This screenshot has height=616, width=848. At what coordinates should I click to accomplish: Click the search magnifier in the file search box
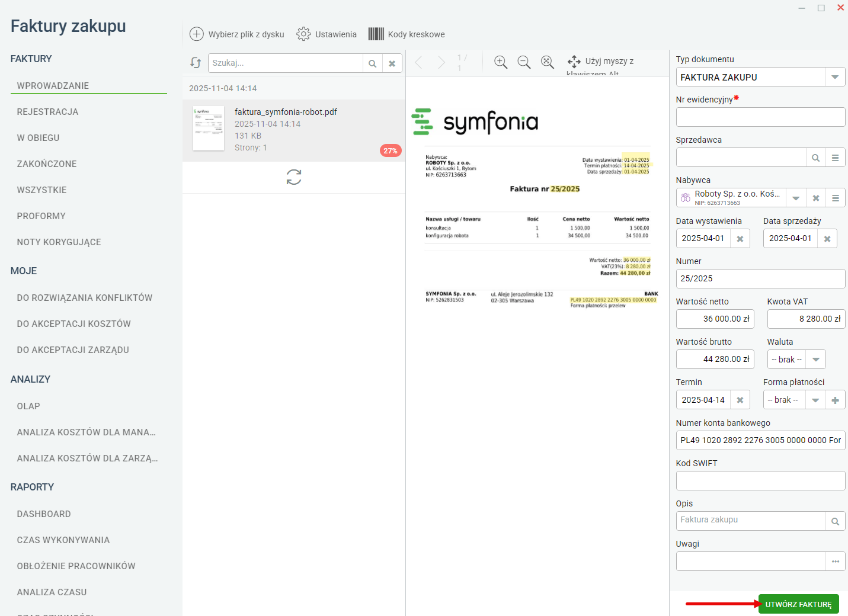(x=373, y=63)
